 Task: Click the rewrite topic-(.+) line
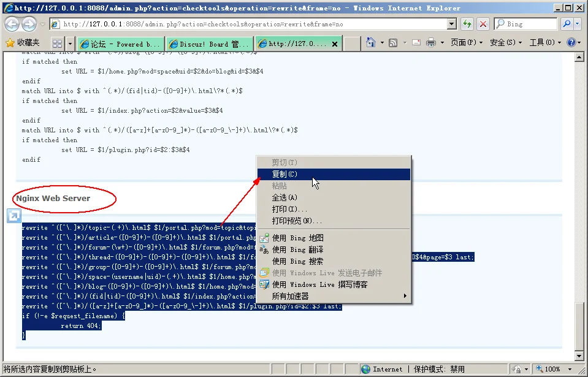click(x=139, y=227)
